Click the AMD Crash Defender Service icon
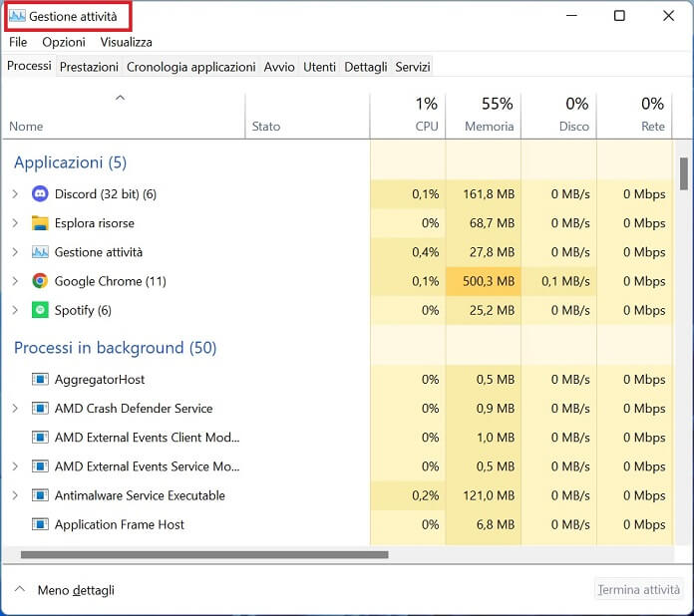Screen dimensions: 694x616 point(40,408)
